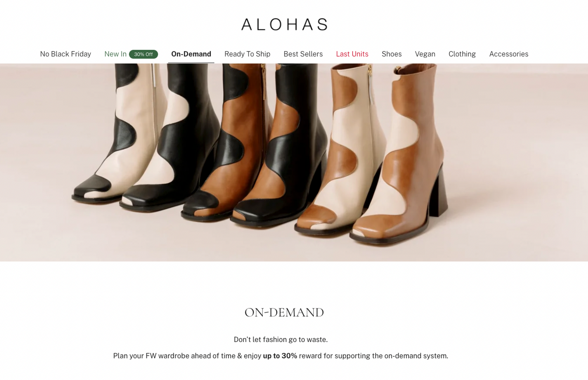Navigate to Accessories
Viewport: 588px width, 380px height.
click(x=509, y=54)
